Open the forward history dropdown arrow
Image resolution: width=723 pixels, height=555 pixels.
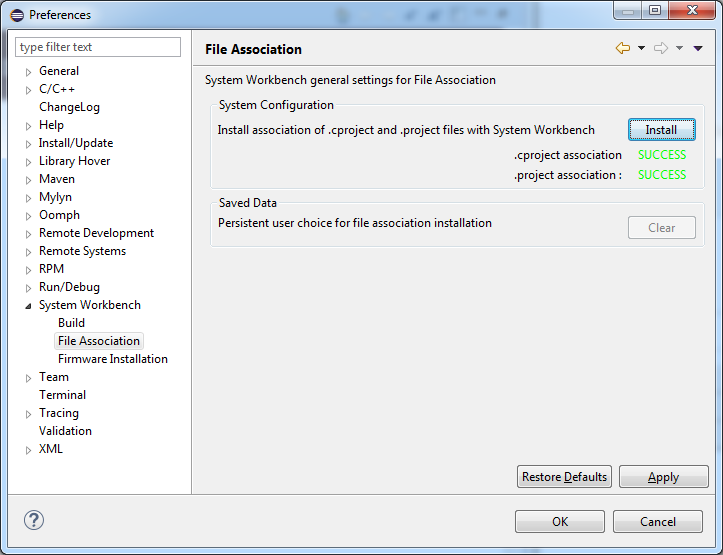(679, 48)
